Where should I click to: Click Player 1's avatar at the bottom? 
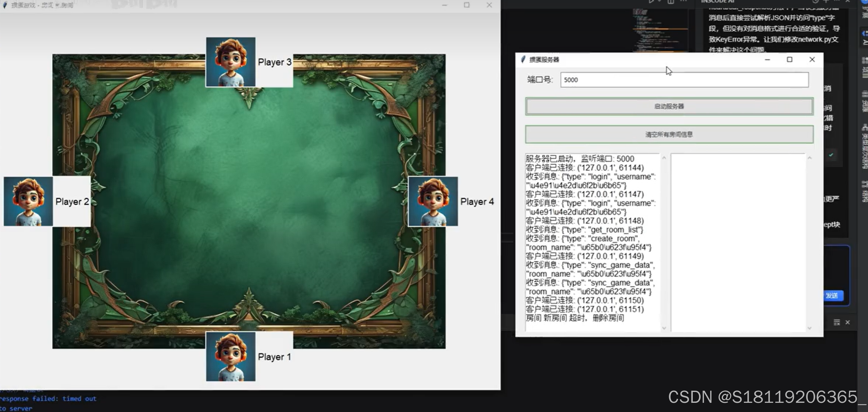pyautogui.click(x=231, y=356)
